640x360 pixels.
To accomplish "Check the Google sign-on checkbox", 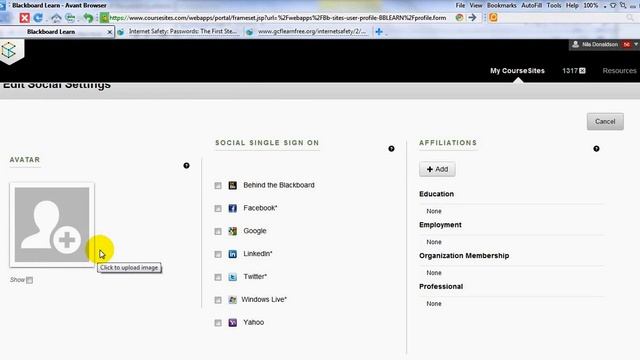I will (218, 231).
